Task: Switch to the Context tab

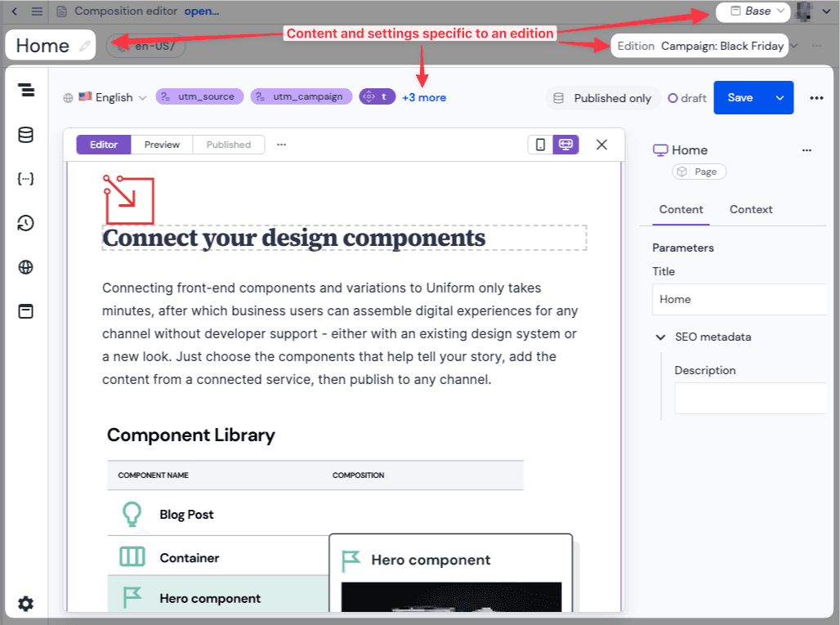Action: point(751,210)
